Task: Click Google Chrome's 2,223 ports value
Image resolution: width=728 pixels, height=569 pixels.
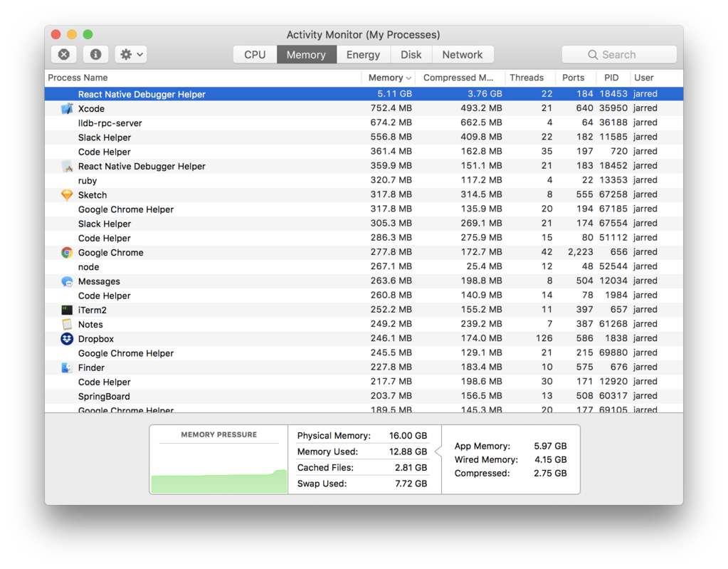Action: click(x=581, y=252)
